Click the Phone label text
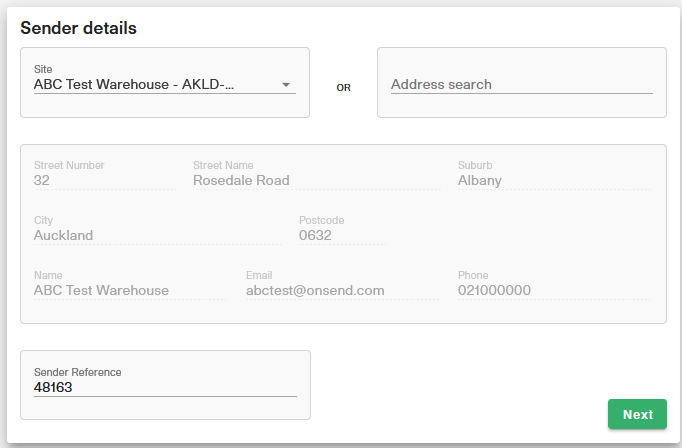 pos(473,275)
